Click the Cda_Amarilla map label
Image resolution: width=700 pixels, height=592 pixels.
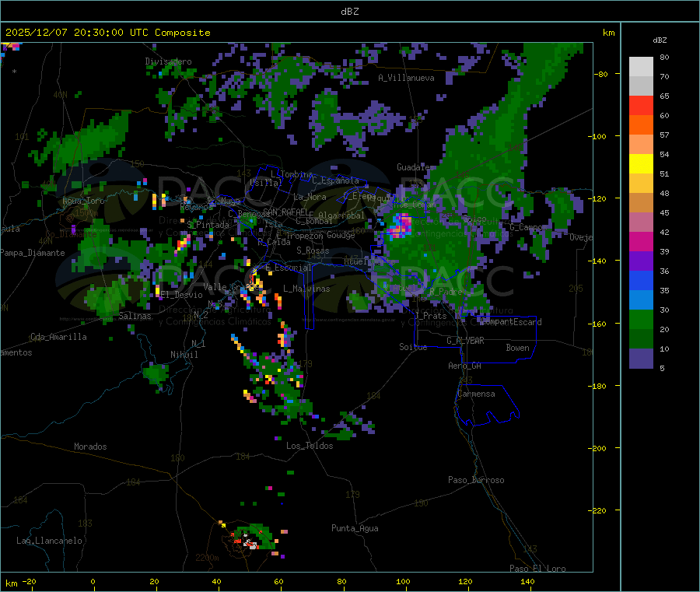coord(58,337)
